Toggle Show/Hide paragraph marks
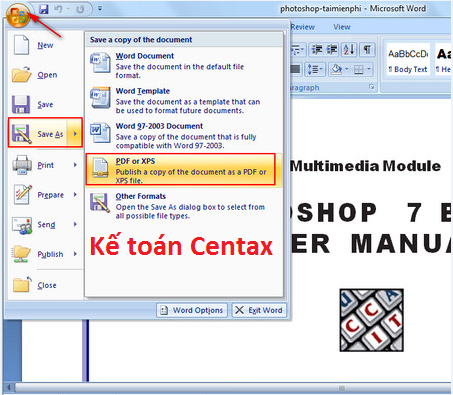This screenshot has height=395, width=453. (367, 50)
